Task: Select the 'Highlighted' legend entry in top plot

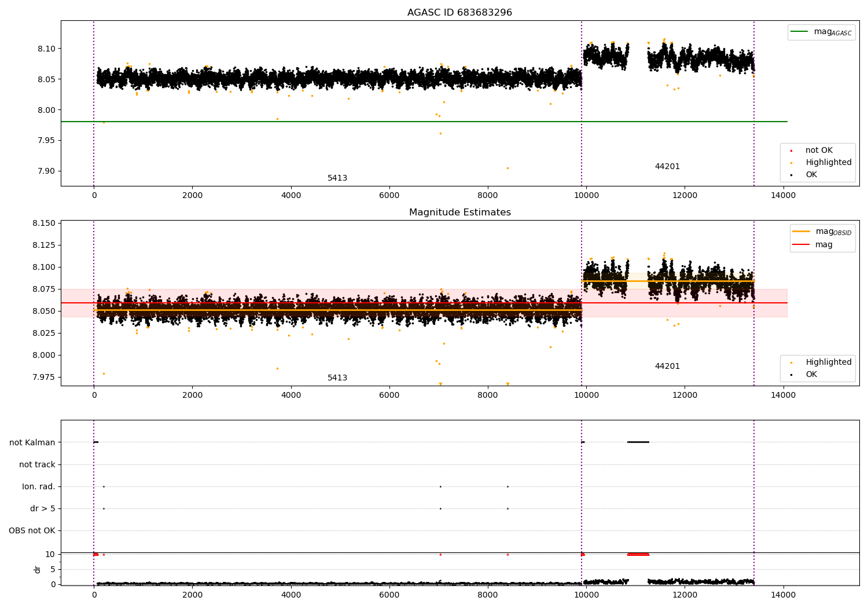Action: [x=821, y=163]
